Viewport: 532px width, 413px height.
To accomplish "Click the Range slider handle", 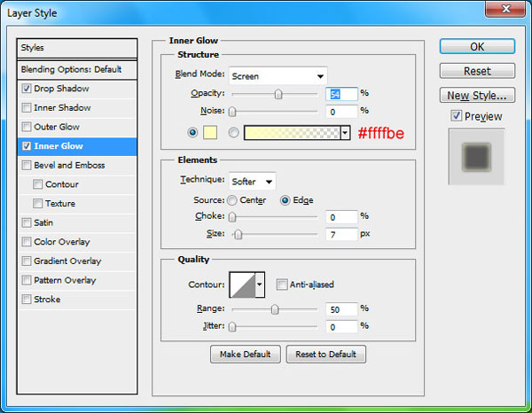I will pos(275,309).
